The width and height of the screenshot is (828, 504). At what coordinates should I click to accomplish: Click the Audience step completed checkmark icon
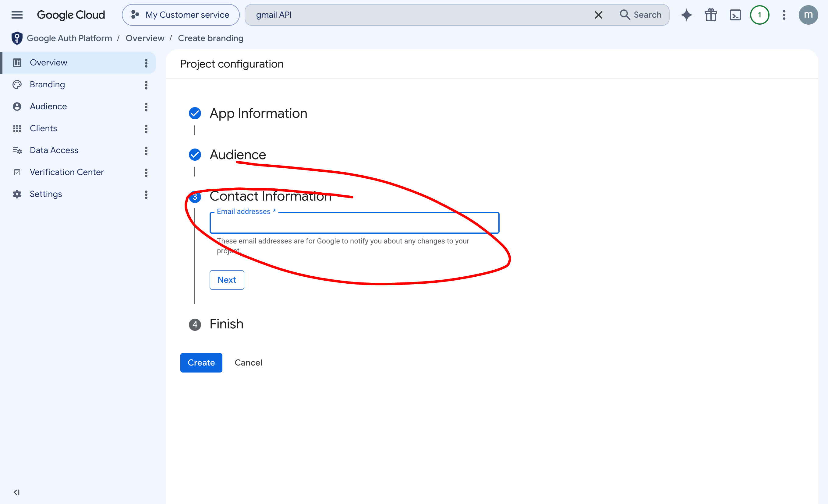[195, 155]
